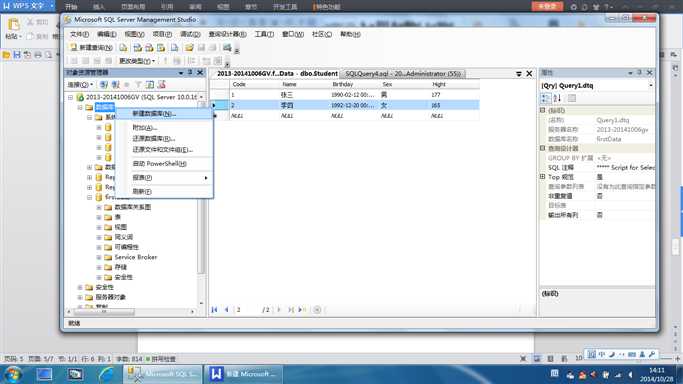Click the database engine query icon
The height and width of the screenshot is (384, 683).
[123, 47]
